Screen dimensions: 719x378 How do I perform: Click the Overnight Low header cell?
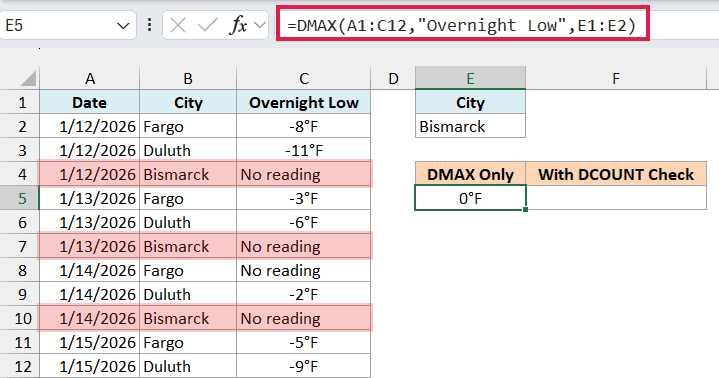[x=304, y=102]
